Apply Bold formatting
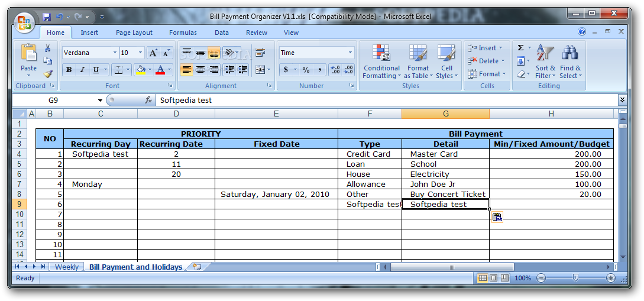Viewport: 644px width, 301px height. tap(69, 70)
